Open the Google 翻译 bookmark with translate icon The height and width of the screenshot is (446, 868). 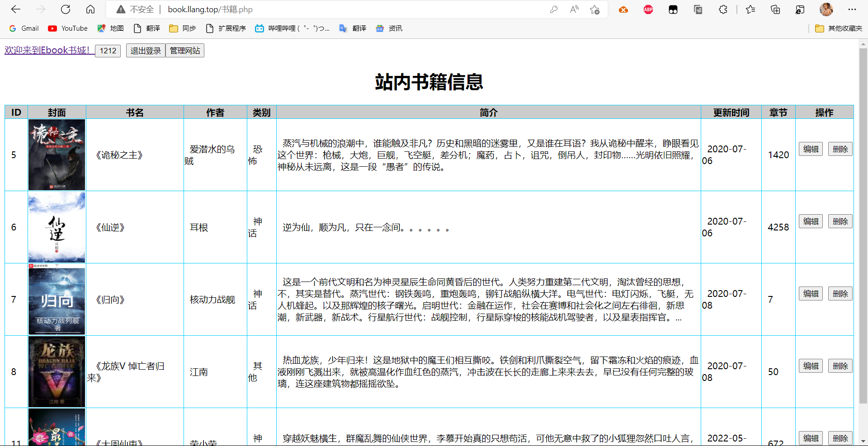click(353, 28)
